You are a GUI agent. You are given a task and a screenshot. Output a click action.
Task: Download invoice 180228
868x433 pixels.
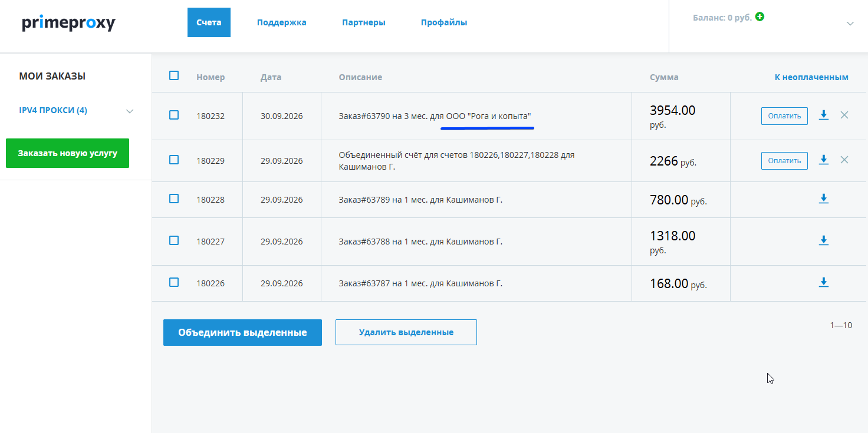coord(824,199)
